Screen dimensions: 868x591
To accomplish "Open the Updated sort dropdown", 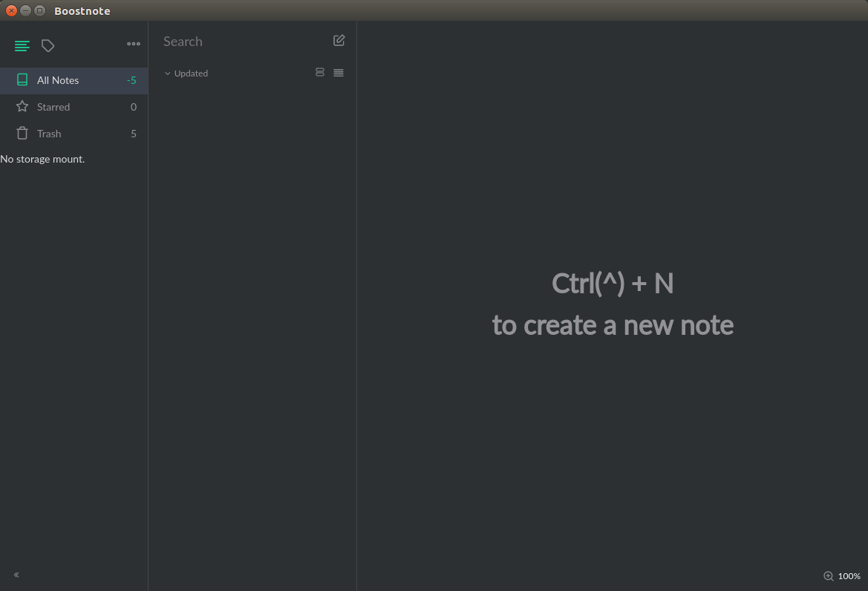I will [186, 73].
